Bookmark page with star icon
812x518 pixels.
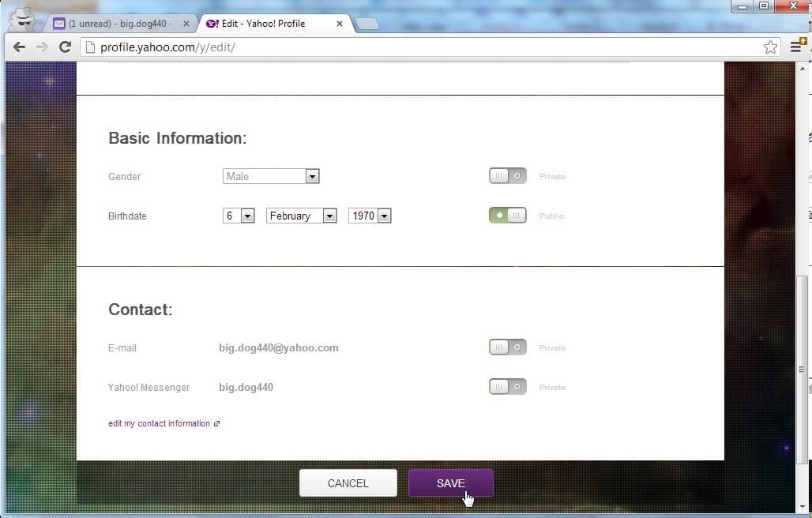(x=770, y=47)
